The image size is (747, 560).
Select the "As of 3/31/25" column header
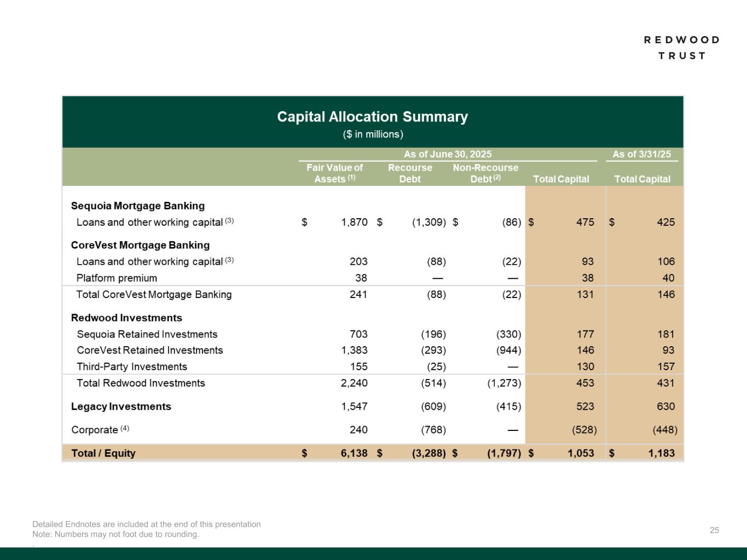[641, 154]
